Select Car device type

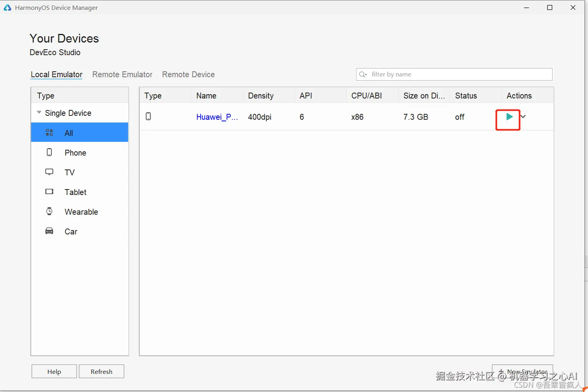(x=80, y=231)
